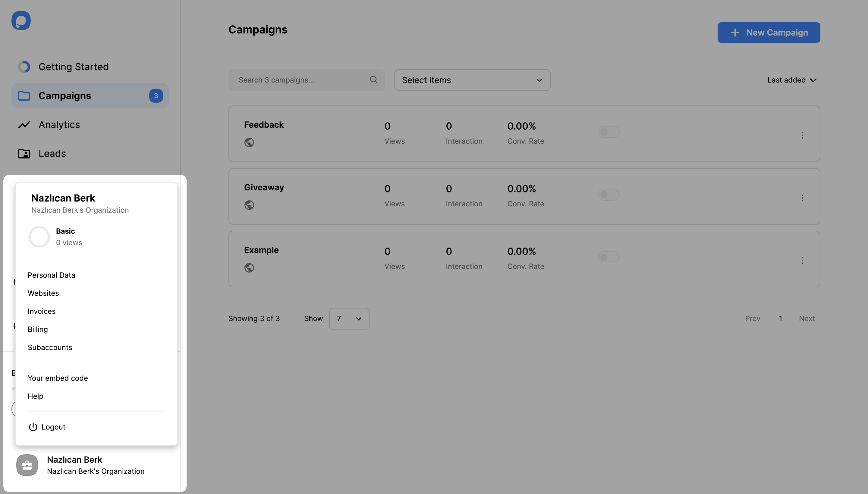Image resolution: width=868 pixels, height=494 pixels.
Task: Click the globe icon on Giveaway campaign
Action: coord(249,206)
